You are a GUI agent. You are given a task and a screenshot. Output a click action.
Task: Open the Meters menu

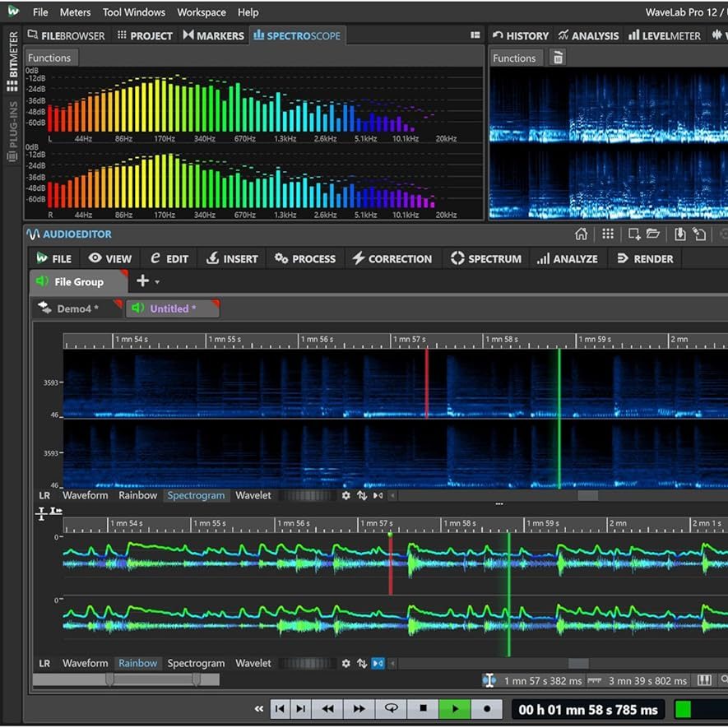[x=76, y=12]
